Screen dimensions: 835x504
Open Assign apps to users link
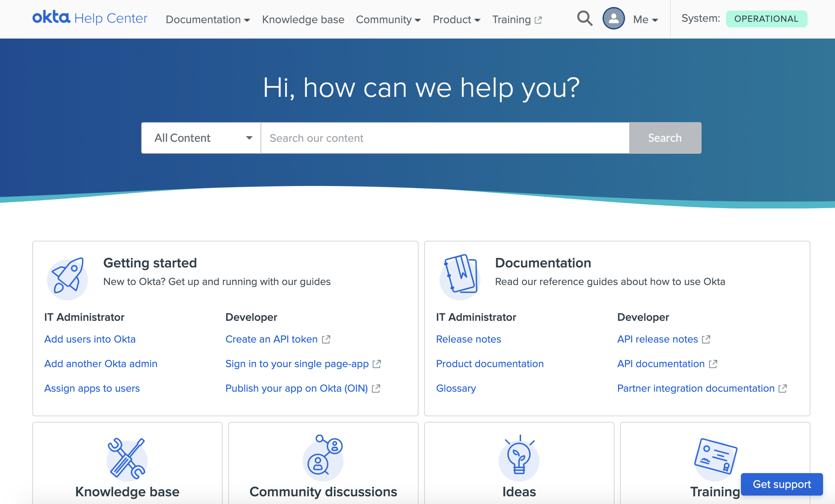[92, 389]
